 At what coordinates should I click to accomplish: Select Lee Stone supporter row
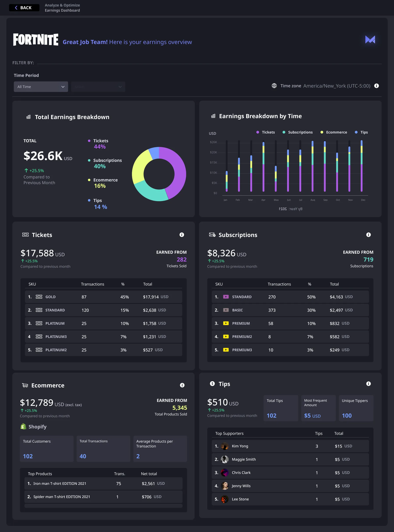tap(290, 499)
